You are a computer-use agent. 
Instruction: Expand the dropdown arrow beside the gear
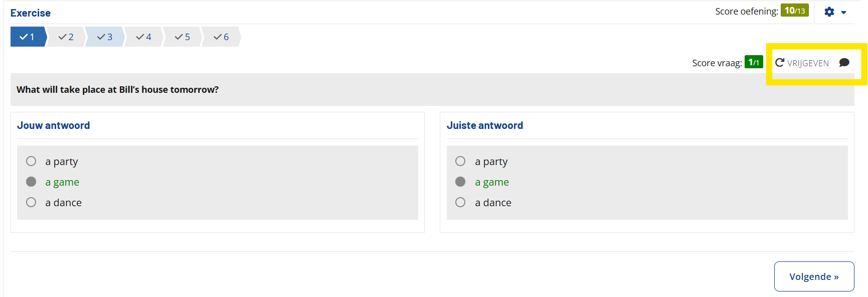[844, 13]
